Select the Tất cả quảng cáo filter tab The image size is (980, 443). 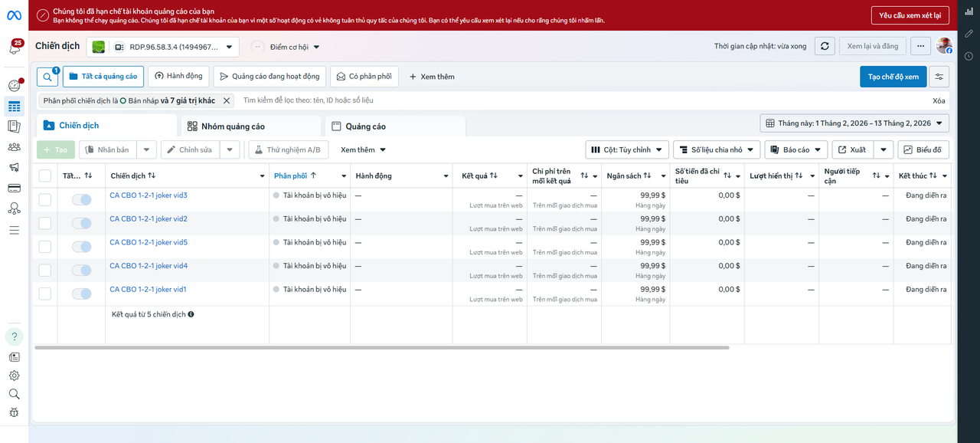103,77
